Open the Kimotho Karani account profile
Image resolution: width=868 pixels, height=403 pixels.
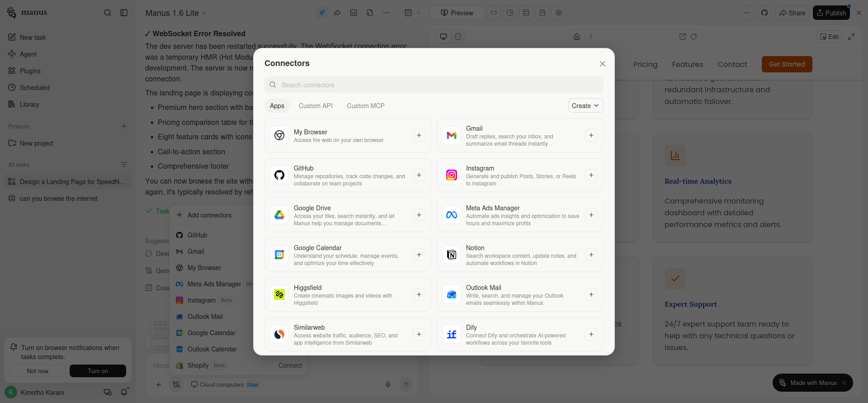point(35,392)
